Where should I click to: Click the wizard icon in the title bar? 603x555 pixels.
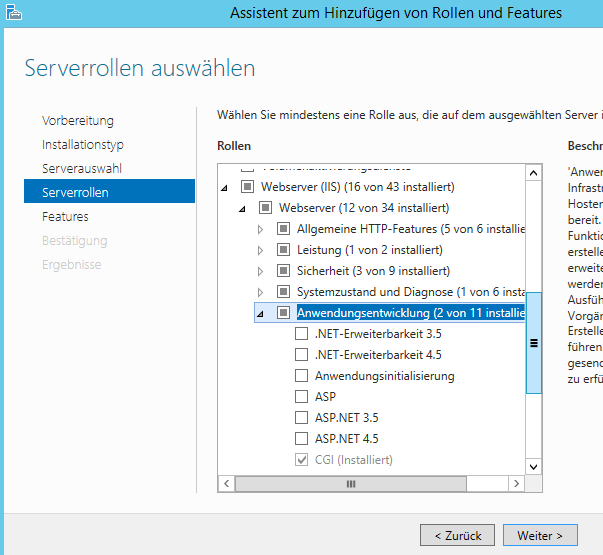click(13, 12)
